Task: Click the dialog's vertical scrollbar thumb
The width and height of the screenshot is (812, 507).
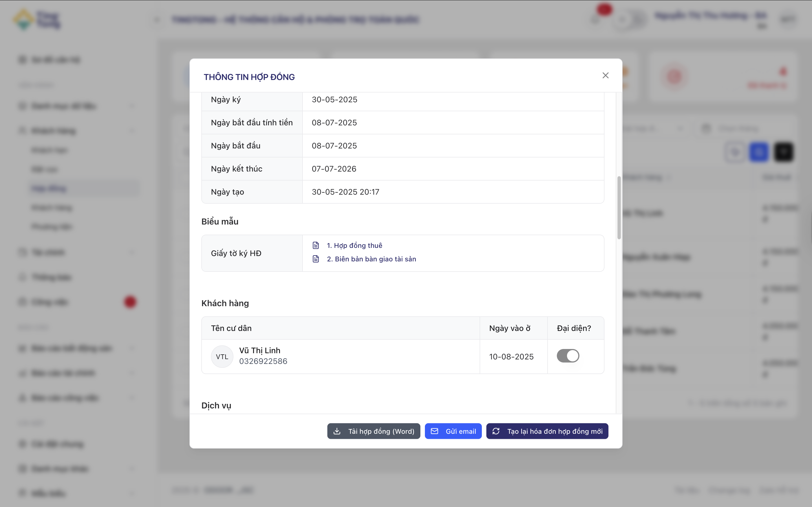Action: point(619,208)
